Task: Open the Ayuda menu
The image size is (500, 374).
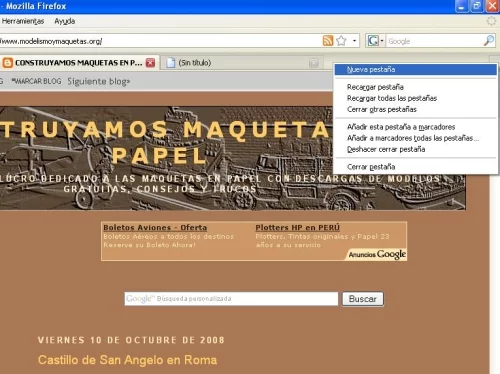Action: [65, 21]
